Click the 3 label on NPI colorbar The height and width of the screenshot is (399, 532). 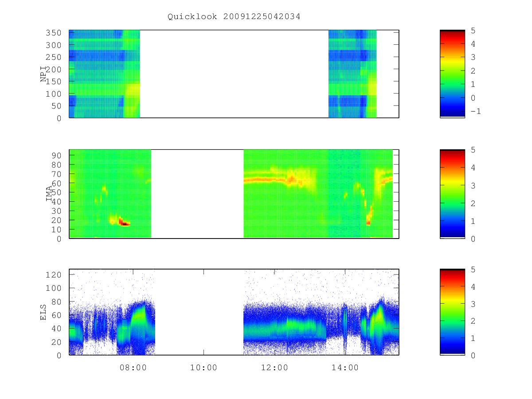(473, 57)
